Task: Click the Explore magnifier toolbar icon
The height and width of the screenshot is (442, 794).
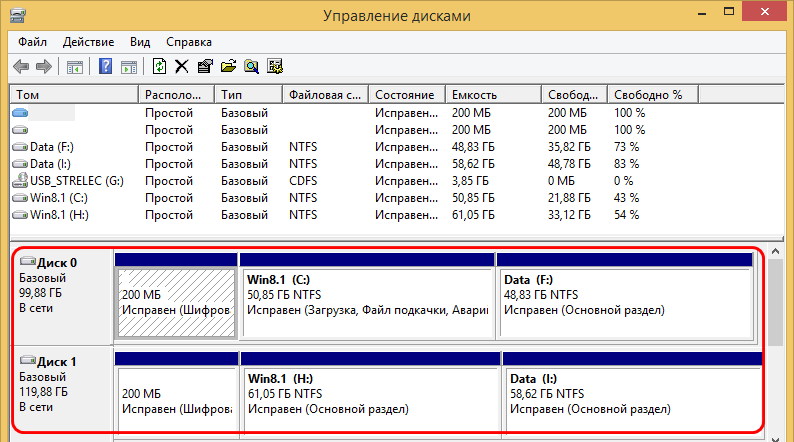Action: click(252, 66)
